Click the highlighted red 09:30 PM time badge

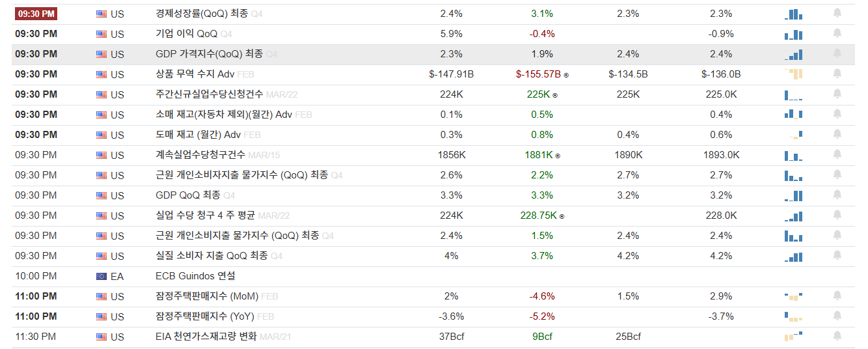click(36, 14)
